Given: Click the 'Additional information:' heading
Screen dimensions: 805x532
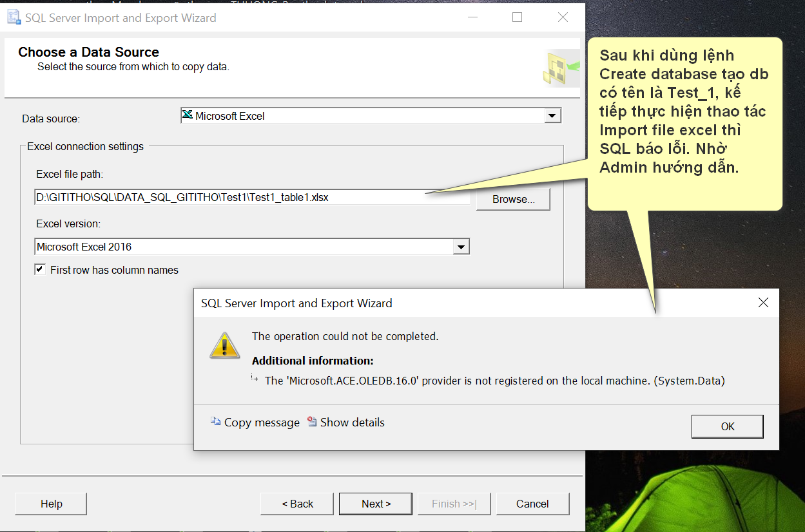Looking at the screenshot, I should (x=313, y=361).
